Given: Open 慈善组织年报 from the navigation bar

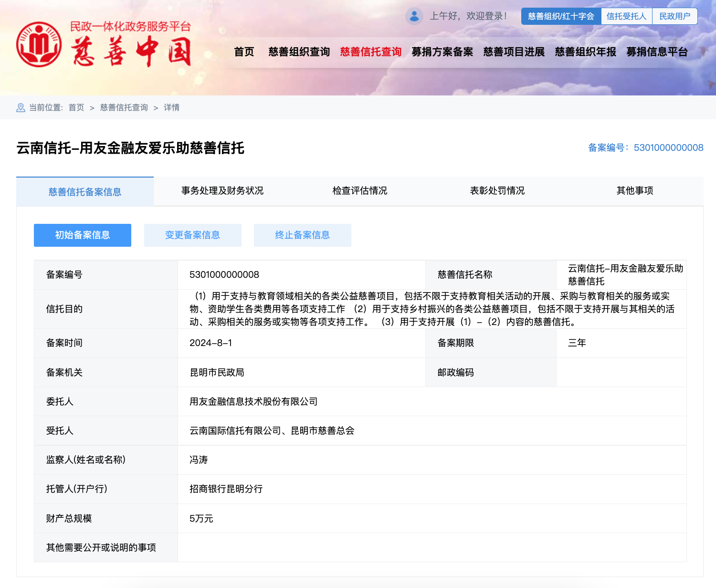Looking at the screenshot, I should click(585, 52).
